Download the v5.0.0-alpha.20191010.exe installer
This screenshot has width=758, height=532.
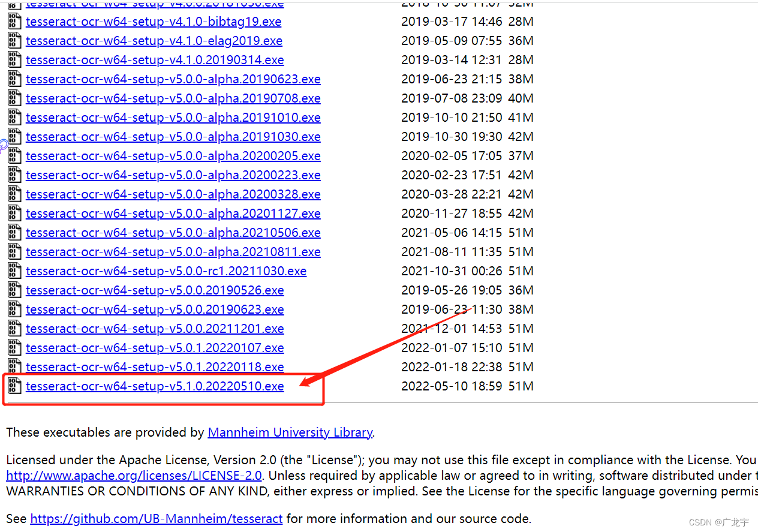pyautogui.click(x=173, y=118)
